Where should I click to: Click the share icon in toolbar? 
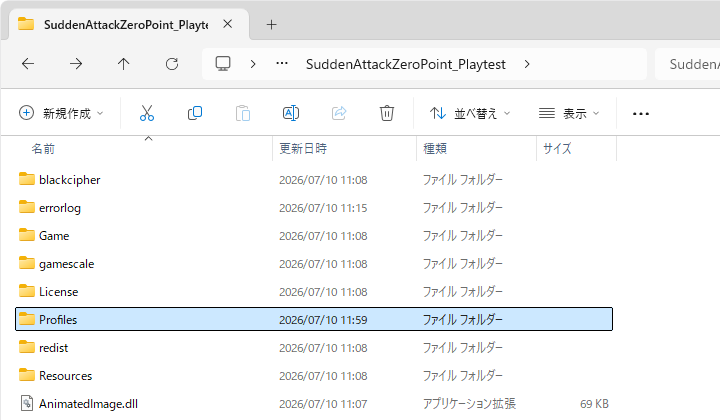coord(339,113)
